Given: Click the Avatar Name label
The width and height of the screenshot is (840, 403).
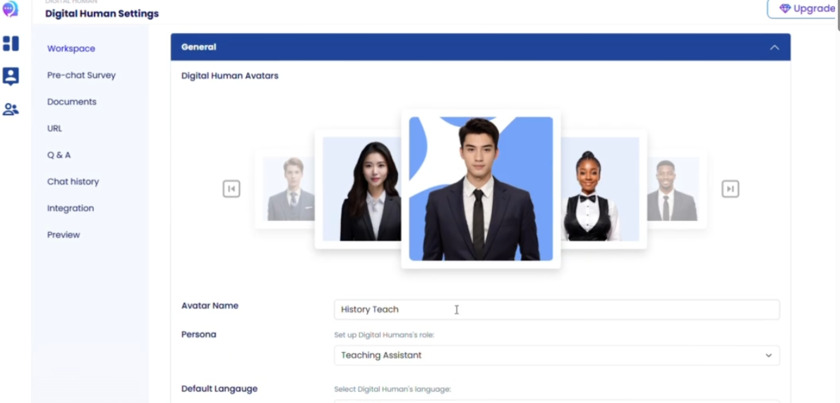Looking at the screenshot, I should point(209,306).
